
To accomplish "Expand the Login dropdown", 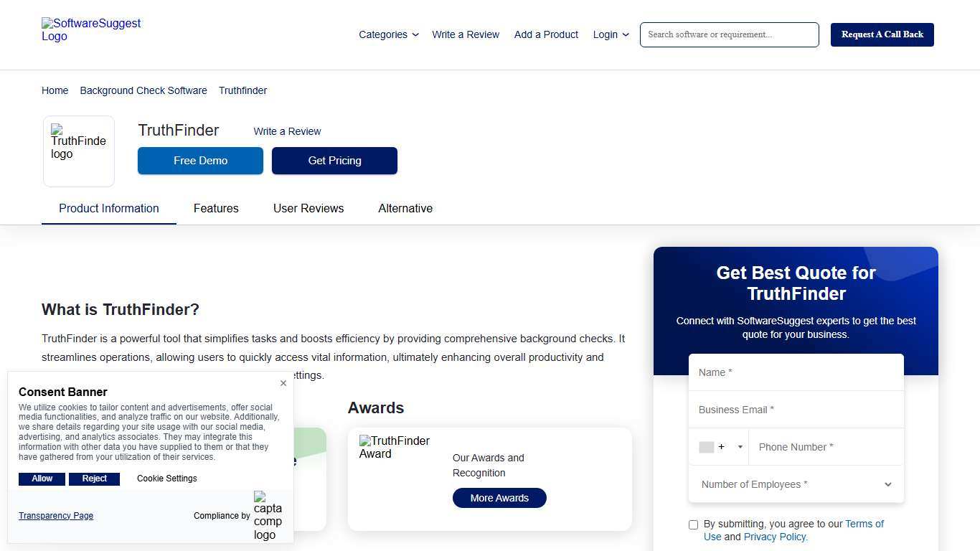I will tap(610, 34).
